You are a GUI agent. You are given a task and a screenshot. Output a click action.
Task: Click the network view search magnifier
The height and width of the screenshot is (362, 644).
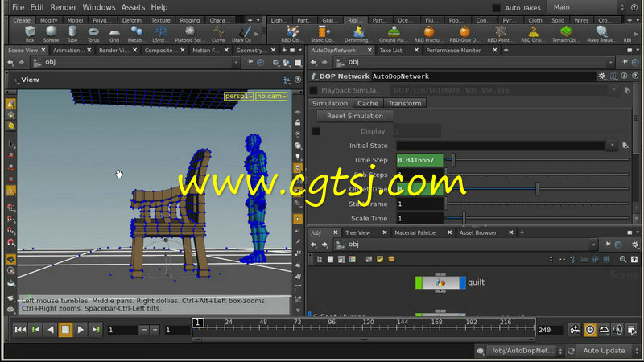pos(622,259)
